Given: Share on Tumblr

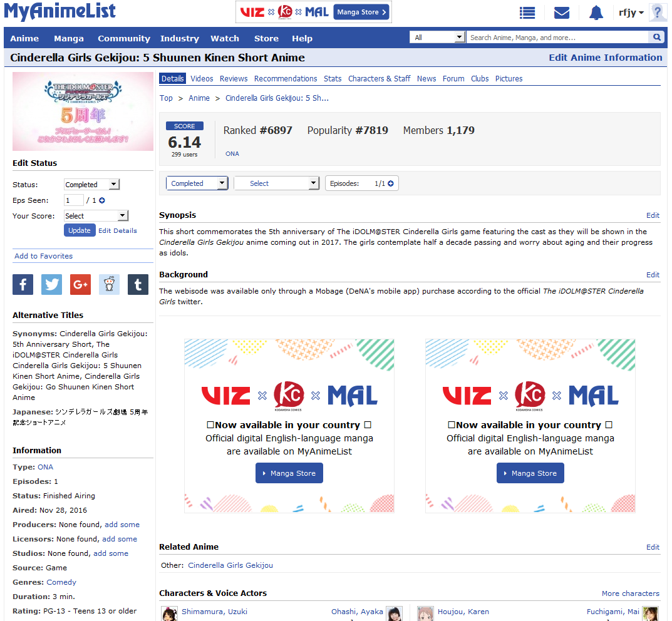Looking at the screenshot, I should pos(138,284).
